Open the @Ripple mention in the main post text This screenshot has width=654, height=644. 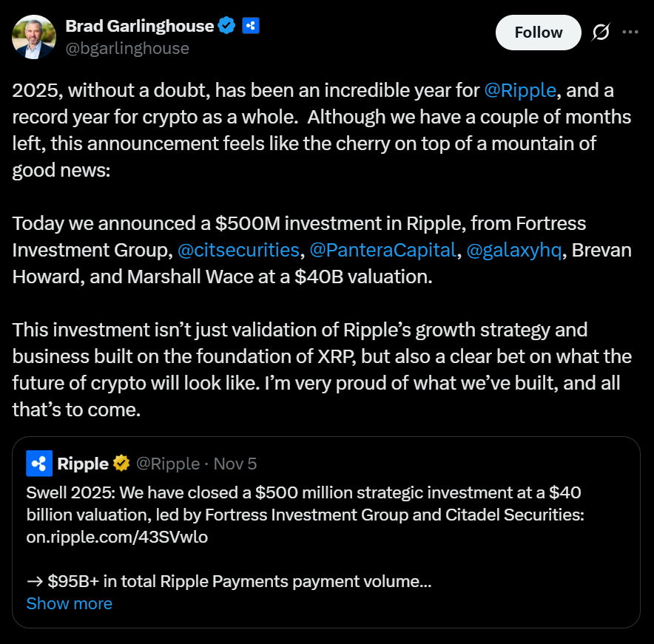519,91
